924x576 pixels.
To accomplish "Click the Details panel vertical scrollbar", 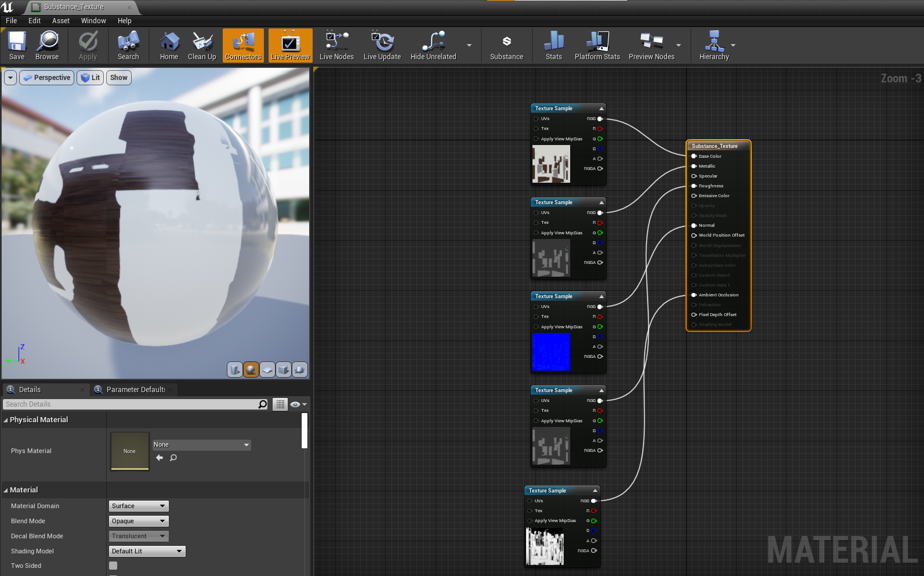I will (x=305, y=431).
